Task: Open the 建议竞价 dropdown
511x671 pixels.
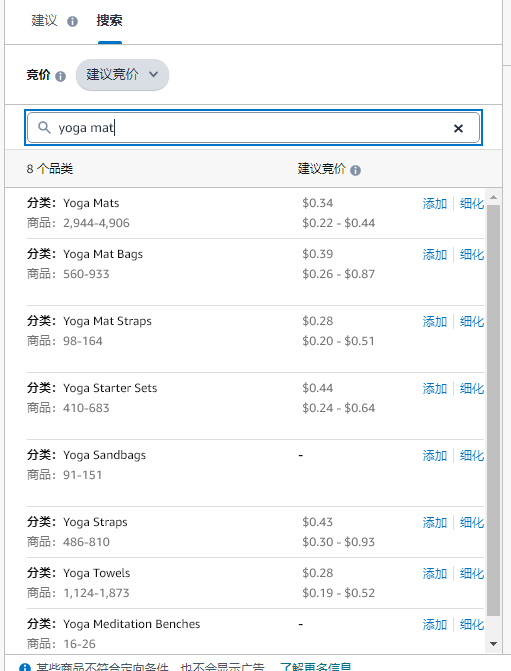Action: pos(122,75)
